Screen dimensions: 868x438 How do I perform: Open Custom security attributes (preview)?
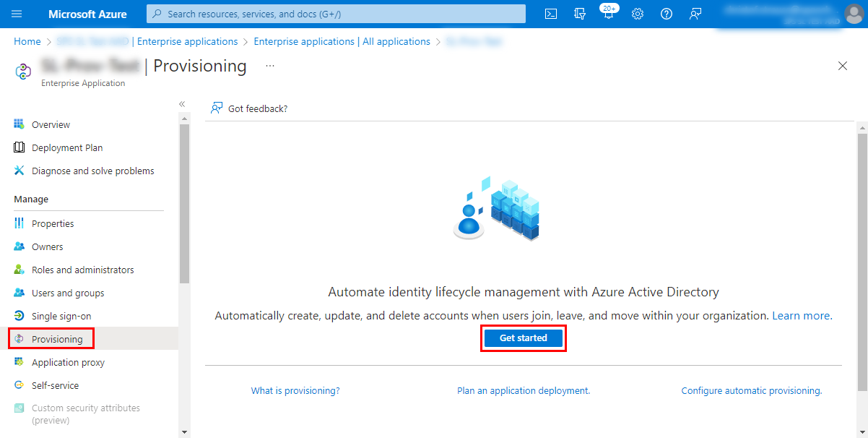[x=86, y=414]
